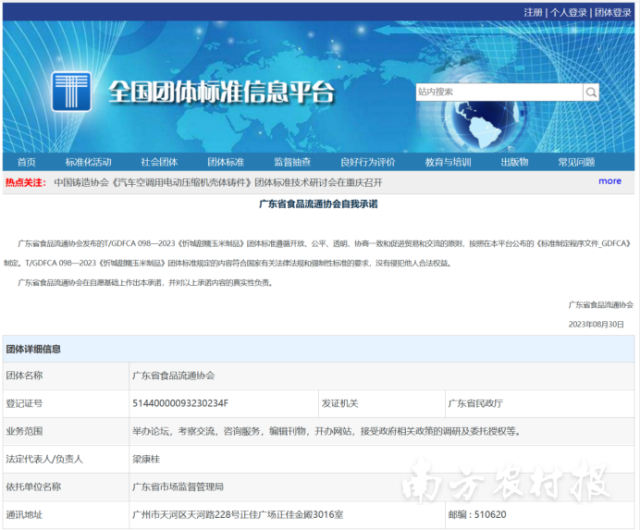This screenshot has height=530, width=640.
Task: Click the 广东省食品流通协会自我承诺 heading
Action: coord(318,204)
